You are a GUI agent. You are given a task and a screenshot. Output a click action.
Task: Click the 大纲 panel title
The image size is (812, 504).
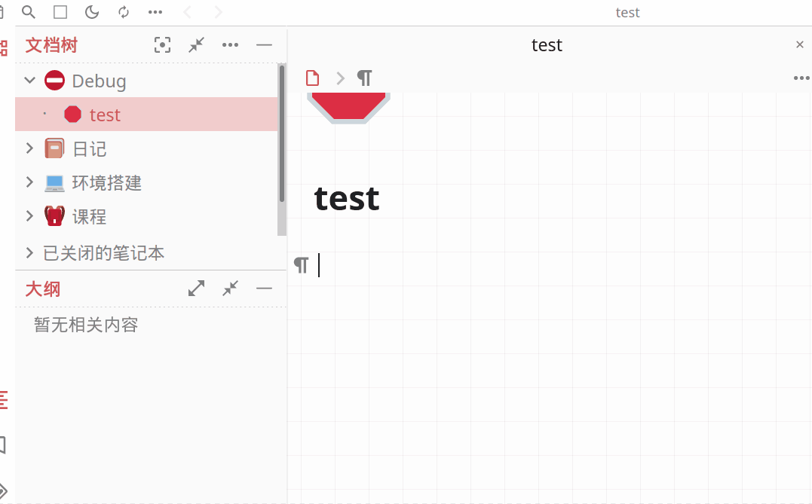pyautogui.click(x=43, y=289)
